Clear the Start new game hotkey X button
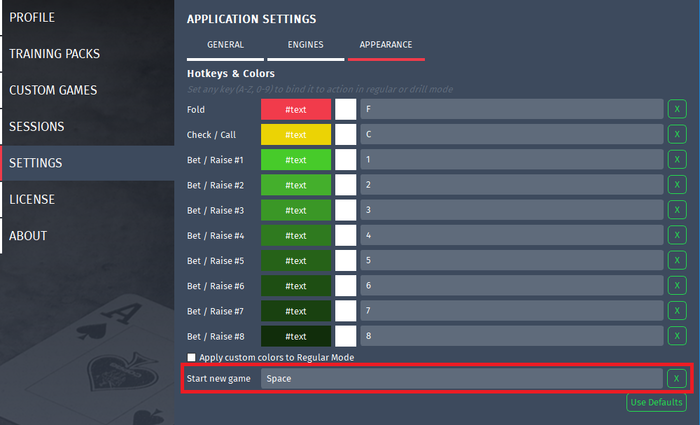This screenshot has height=425, width=700. tap(676, 379)
